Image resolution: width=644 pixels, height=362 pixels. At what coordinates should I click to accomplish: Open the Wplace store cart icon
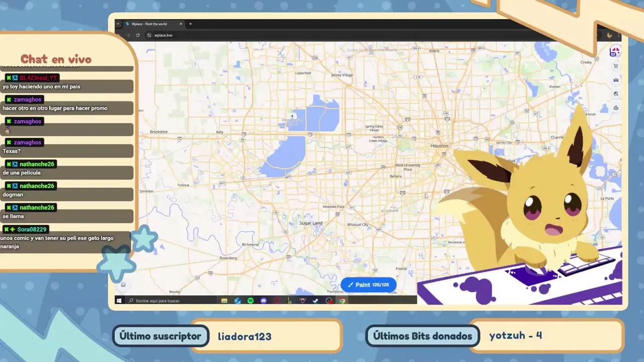[616, 66]
